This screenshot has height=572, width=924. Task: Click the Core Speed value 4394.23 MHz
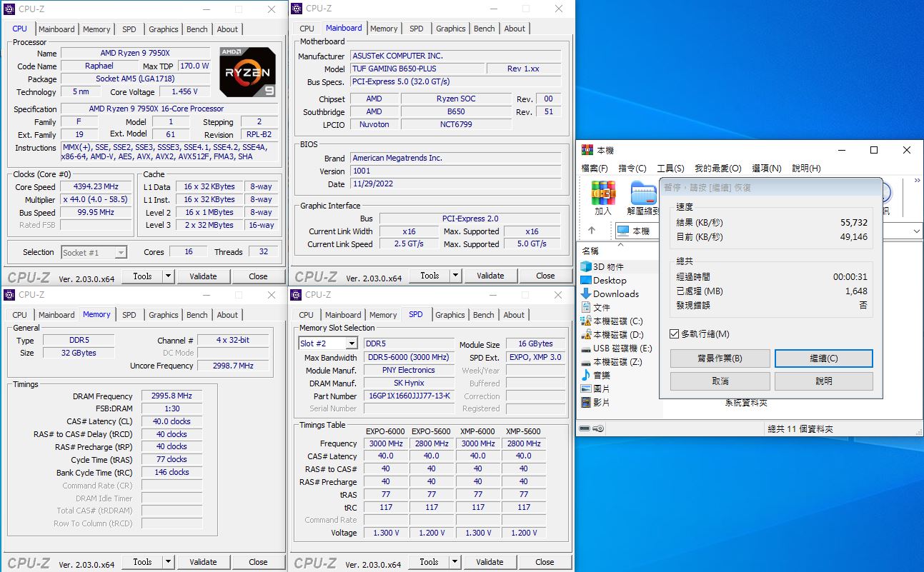click(96, 187)
